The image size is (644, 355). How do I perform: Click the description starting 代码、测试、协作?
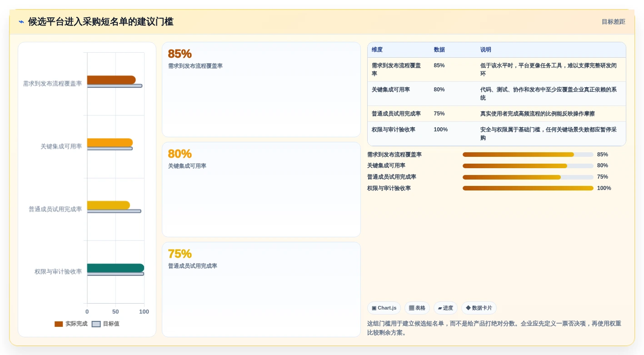(x=549, y=94)
